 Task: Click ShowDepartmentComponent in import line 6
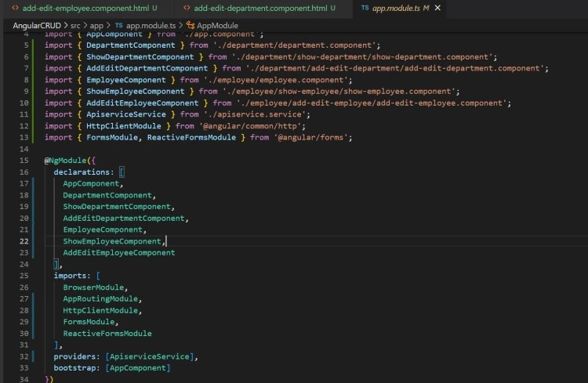pyautogui.click(x=140, y=57)
